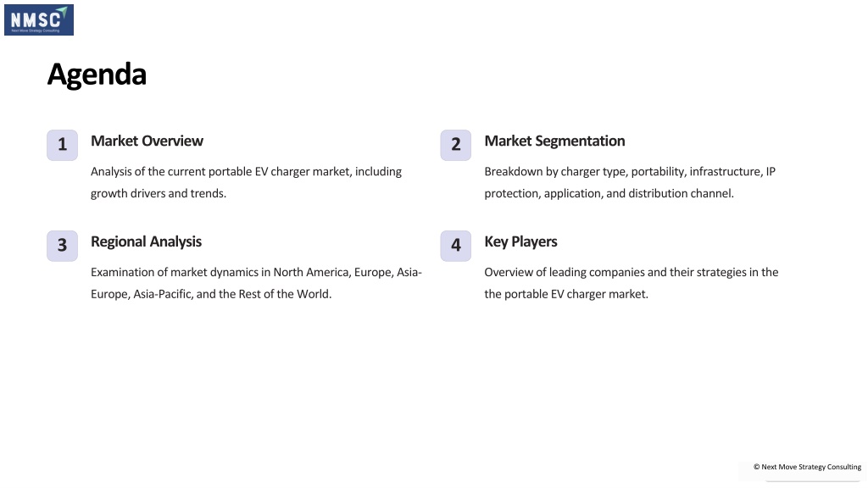Click the Next Move Strategy Consulting copyright
This screenshot has width=868, height=488.
tap(807, 467)
